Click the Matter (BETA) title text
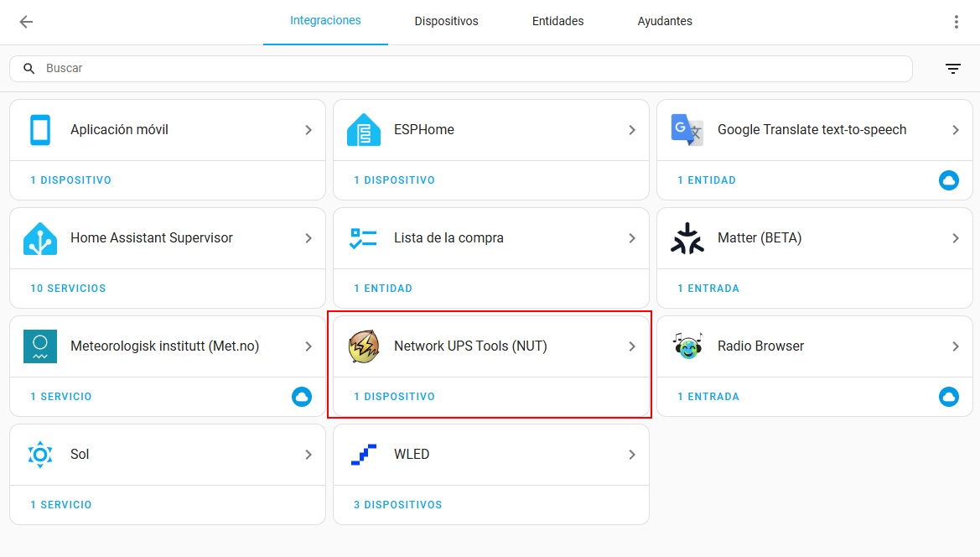 click(x=760, y=238)
